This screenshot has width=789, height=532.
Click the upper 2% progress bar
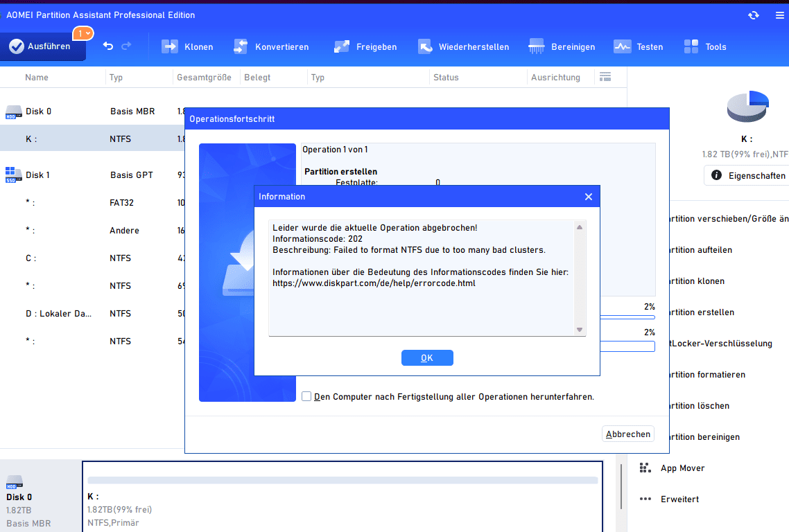click(x=627, y=317)
